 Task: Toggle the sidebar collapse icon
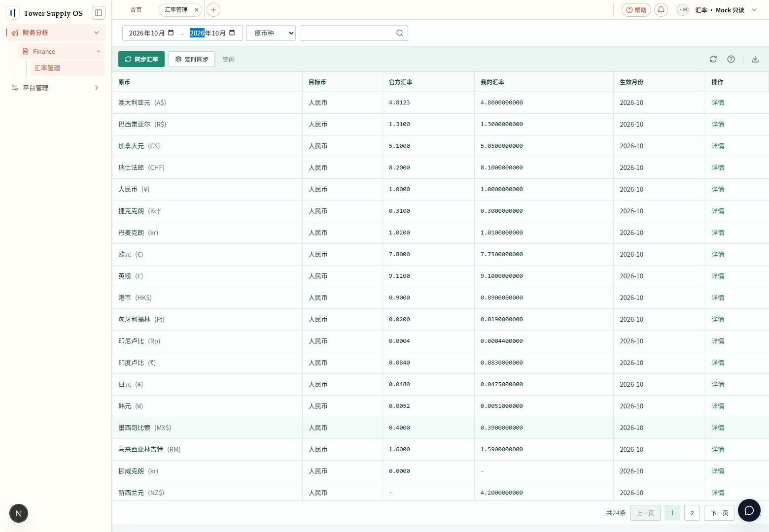pyautogui.click(x=99, y=13)
